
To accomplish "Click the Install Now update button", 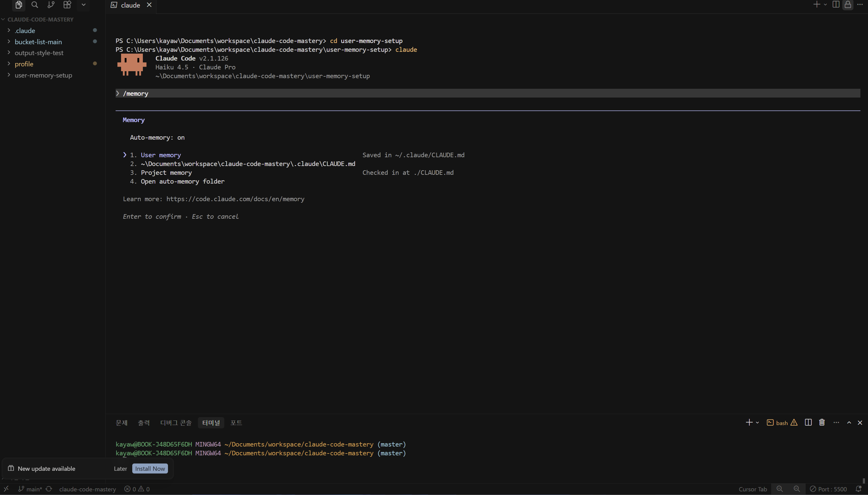I will (150, 468).
